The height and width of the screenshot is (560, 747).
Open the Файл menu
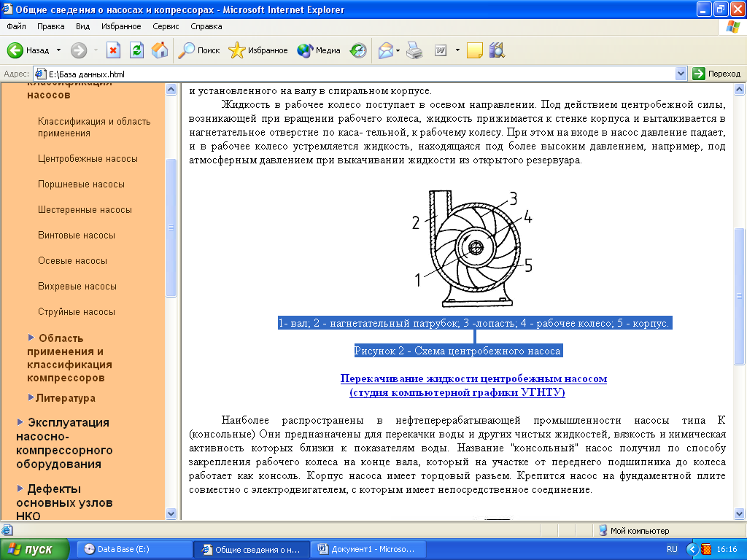pyautogui.click(x=16, y=26)
